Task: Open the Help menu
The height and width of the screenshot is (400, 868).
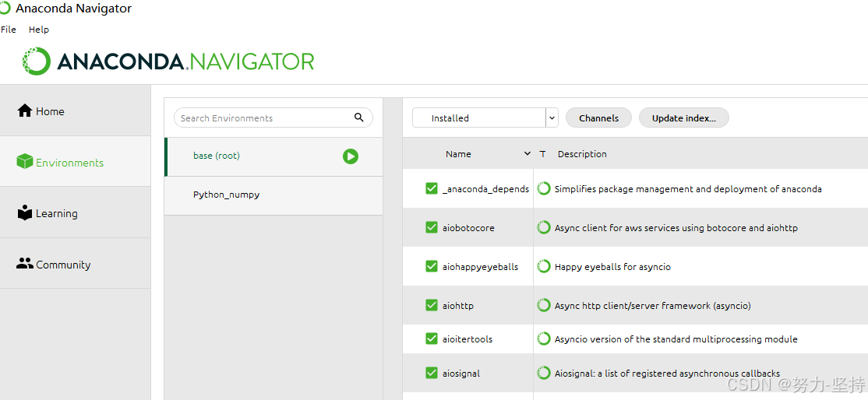Action: point(39,30)
